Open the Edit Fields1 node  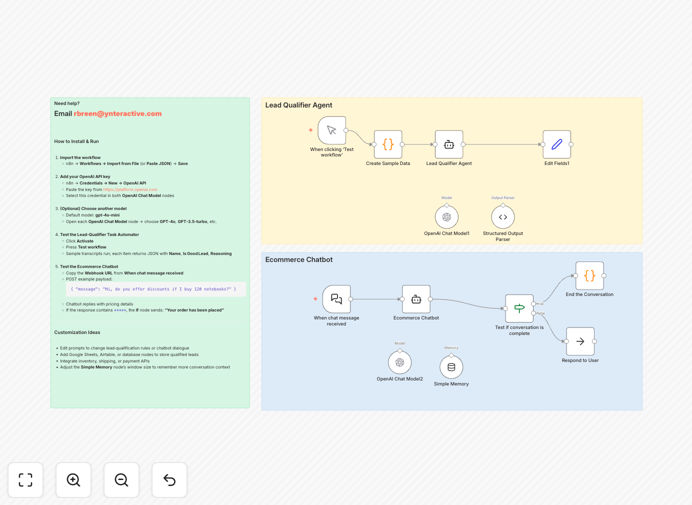(x=557, y=144)
